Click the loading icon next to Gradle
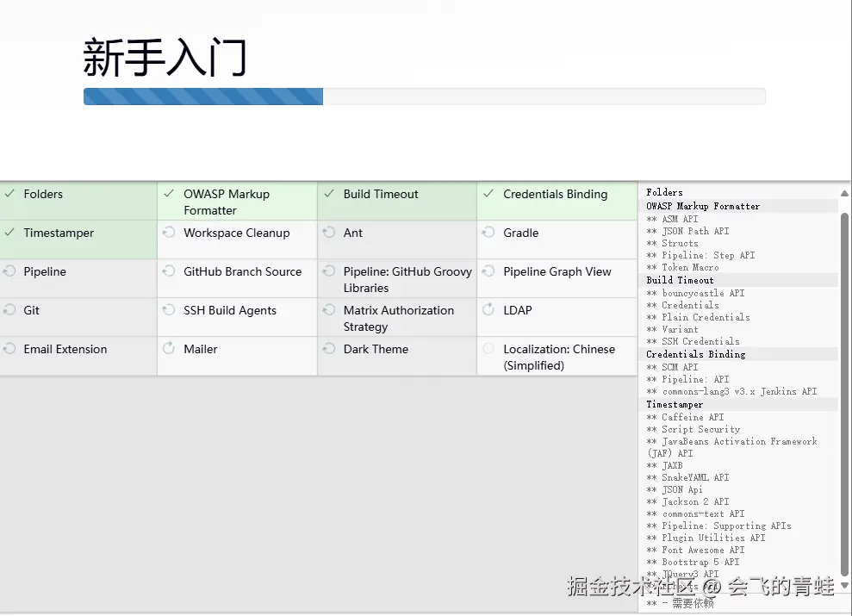 (488, 233)
